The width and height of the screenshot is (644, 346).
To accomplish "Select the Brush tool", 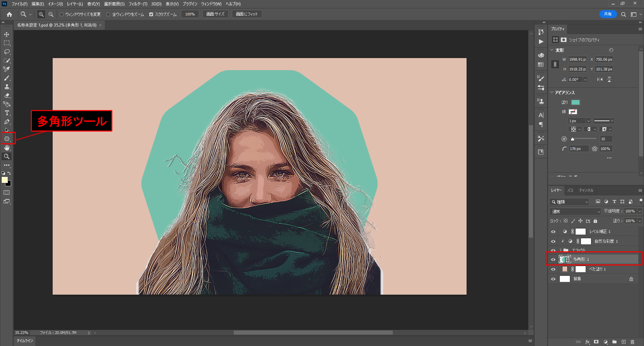I will (7, 78).
